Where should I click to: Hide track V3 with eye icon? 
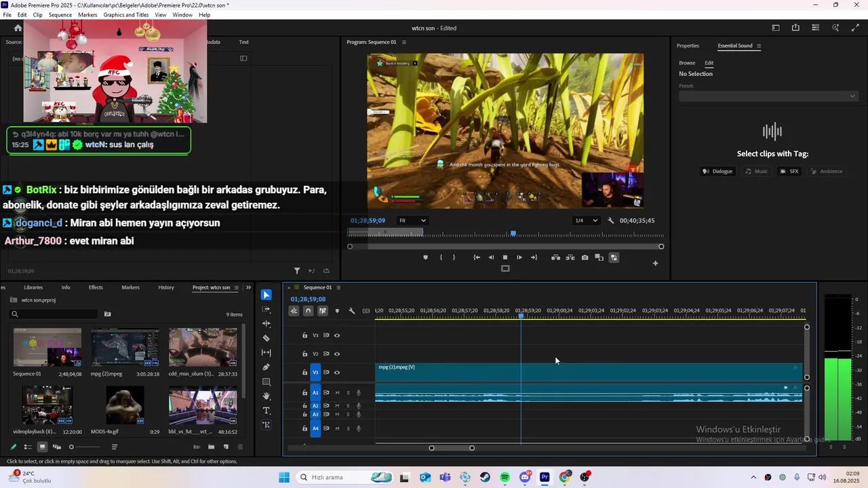point(337,335)
